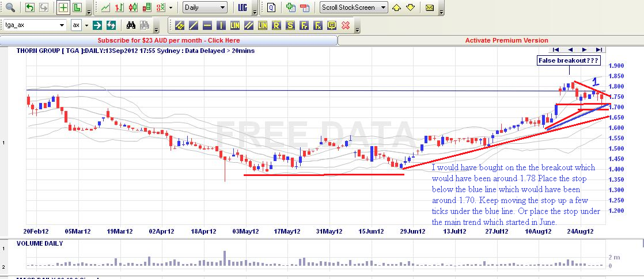Viewport: 644px width, 279px height.
Task: Click the green L-shaped layout icon
Action: (x=77, y=7)
